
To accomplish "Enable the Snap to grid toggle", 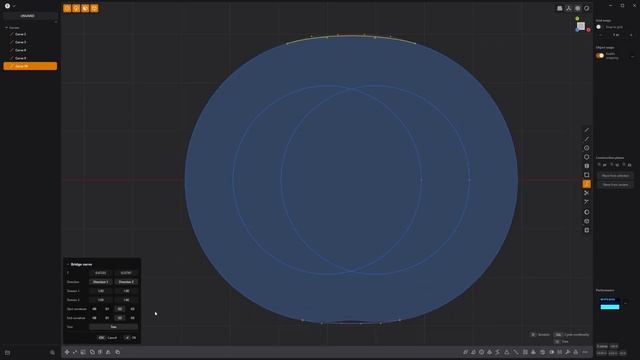I will 599,27.
